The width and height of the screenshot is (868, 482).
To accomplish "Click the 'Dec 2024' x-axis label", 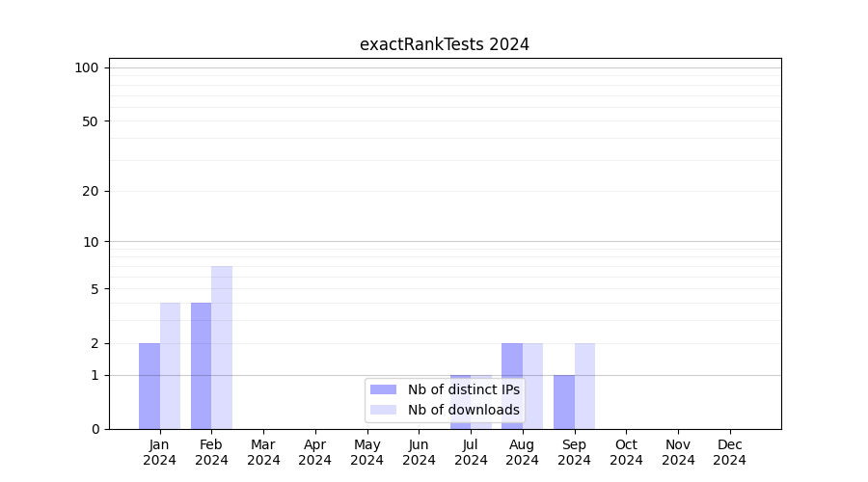I will 729,452.
